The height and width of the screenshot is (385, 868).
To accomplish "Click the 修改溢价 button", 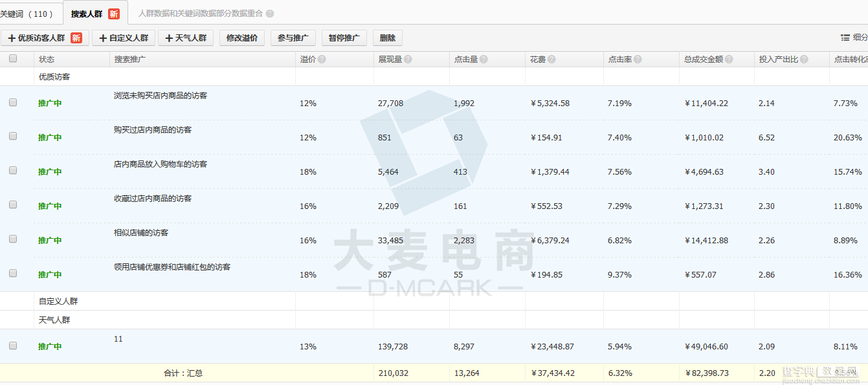I will click(x=242, y=38).
